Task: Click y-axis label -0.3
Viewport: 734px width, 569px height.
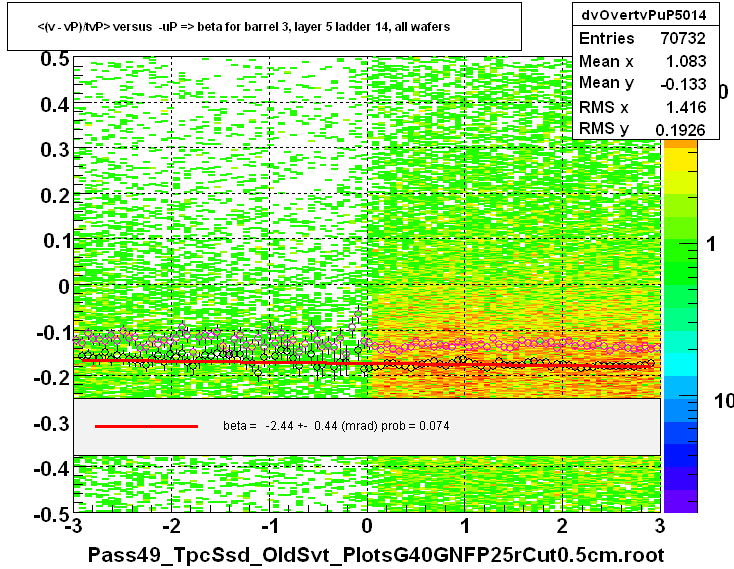Action: tap(52, 424)
